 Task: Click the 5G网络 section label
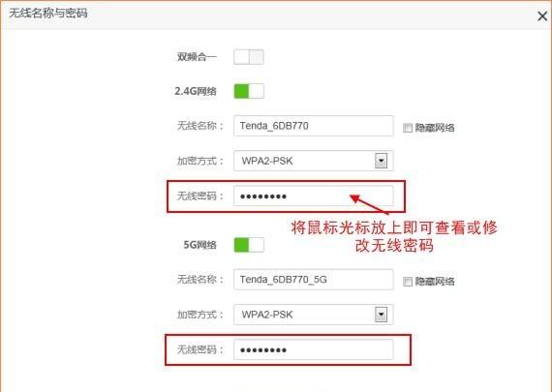[199, 245]
